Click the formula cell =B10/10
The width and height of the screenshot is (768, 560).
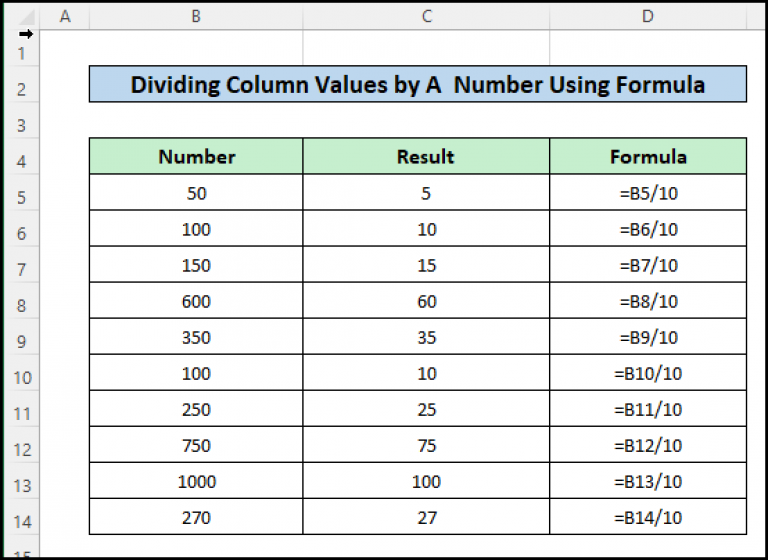tap(648, 373)
